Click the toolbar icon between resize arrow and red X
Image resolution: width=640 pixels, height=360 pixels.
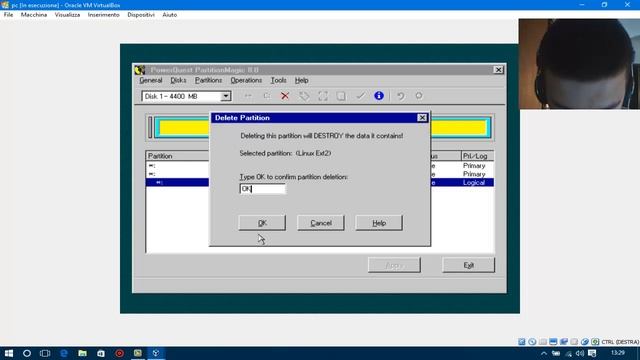pyautogui.click(x=267, y=96)
